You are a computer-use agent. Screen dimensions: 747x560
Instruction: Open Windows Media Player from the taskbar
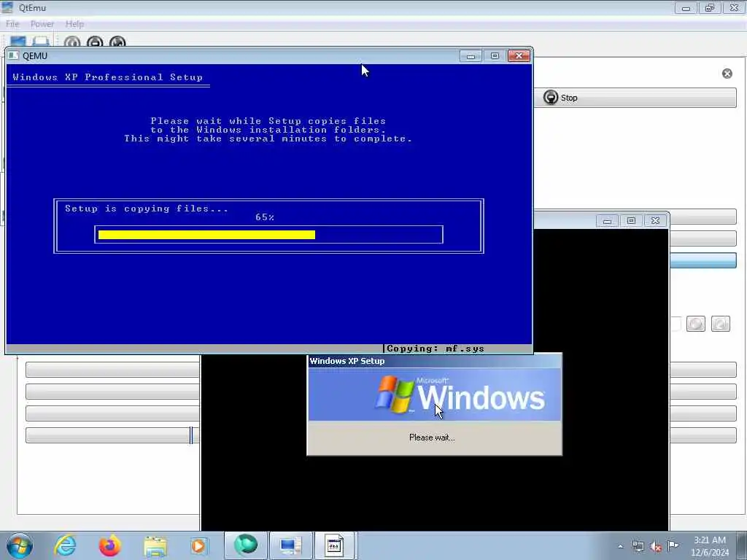click(198, 545)
